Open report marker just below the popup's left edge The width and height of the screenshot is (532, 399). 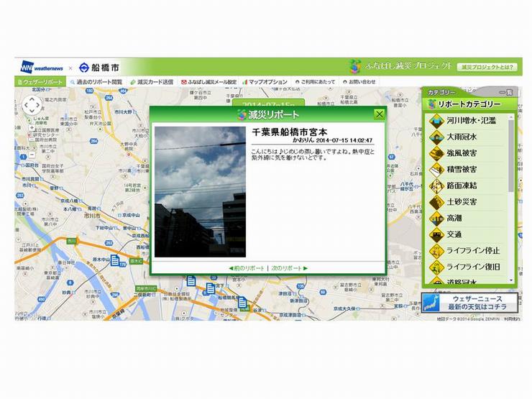pyautogui.click(x=191, y=281)
